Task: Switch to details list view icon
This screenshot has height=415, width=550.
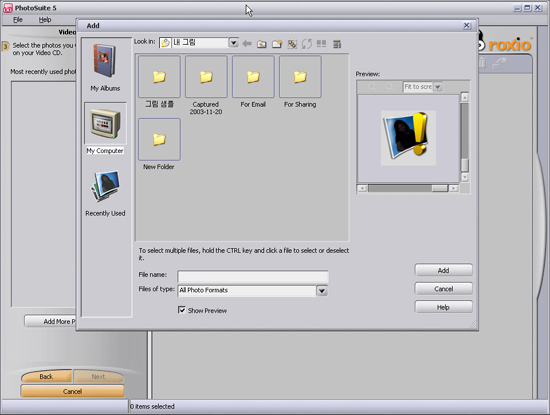Action: point(337,44)
